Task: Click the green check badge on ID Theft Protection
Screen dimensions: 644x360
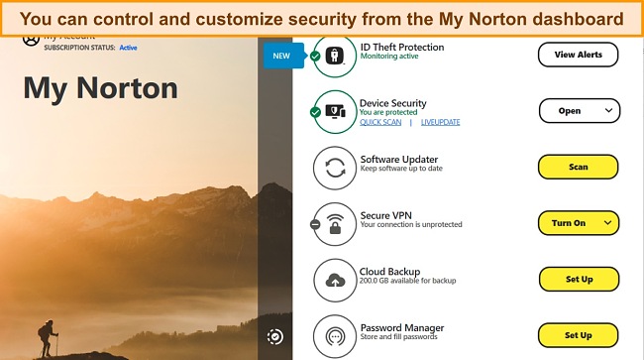Action: click(315, 57)
